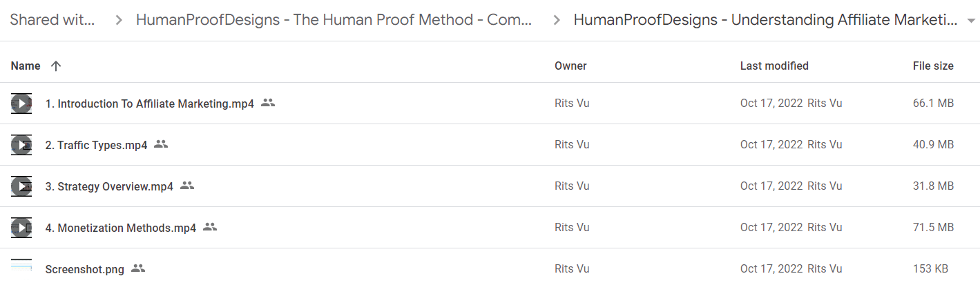Click the video icon for Introduction To Affiliate Marketing
980x285 pixels.
pyautogui.click(x=21, y=104)
